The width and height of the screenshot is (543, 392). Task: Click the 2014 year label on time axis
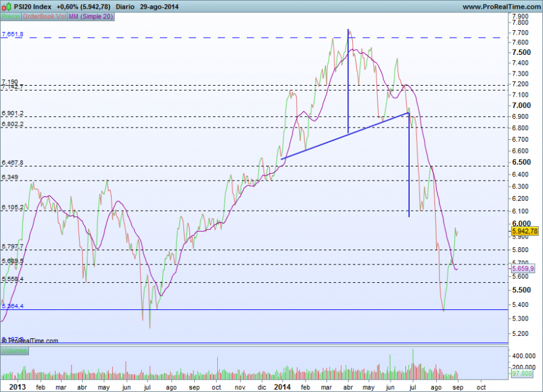[x=282, y=387]
